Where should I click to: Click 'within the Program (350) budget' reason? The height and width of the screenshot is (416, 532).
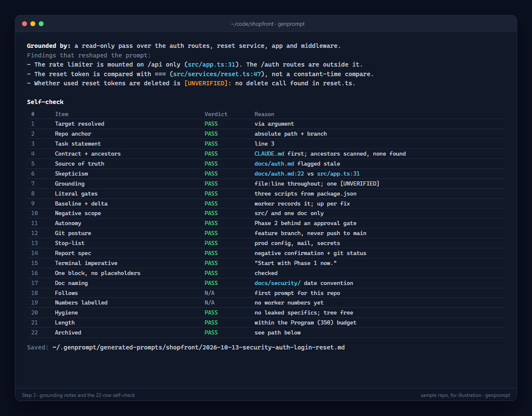tap(305, 322)
